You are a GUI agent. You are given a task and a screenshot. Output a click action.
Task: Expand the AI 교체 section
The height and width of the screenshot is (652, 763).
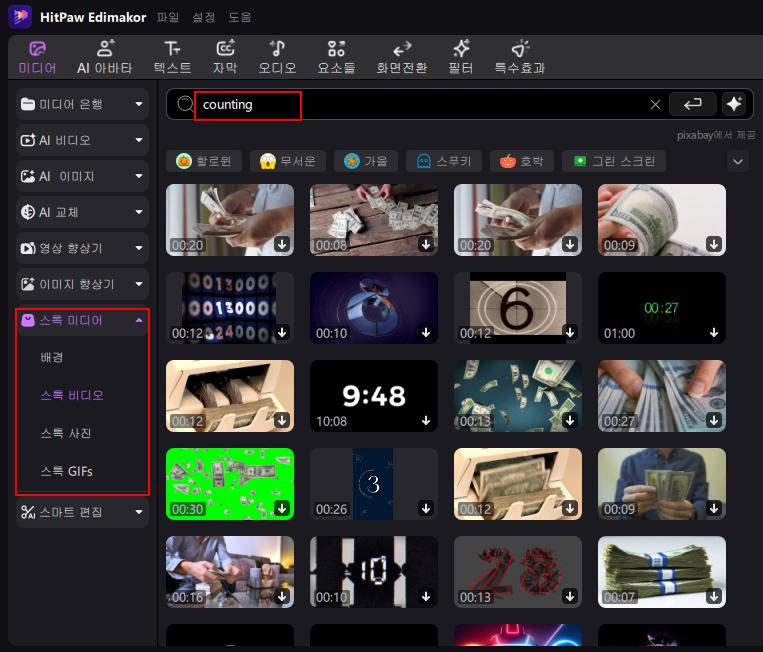click(82, 212)
